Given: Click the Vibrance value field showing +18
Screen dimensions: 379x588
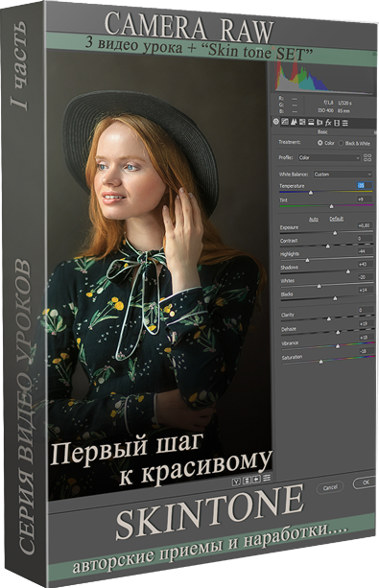Looking at the screenshot, I should (x=366, y=337).
